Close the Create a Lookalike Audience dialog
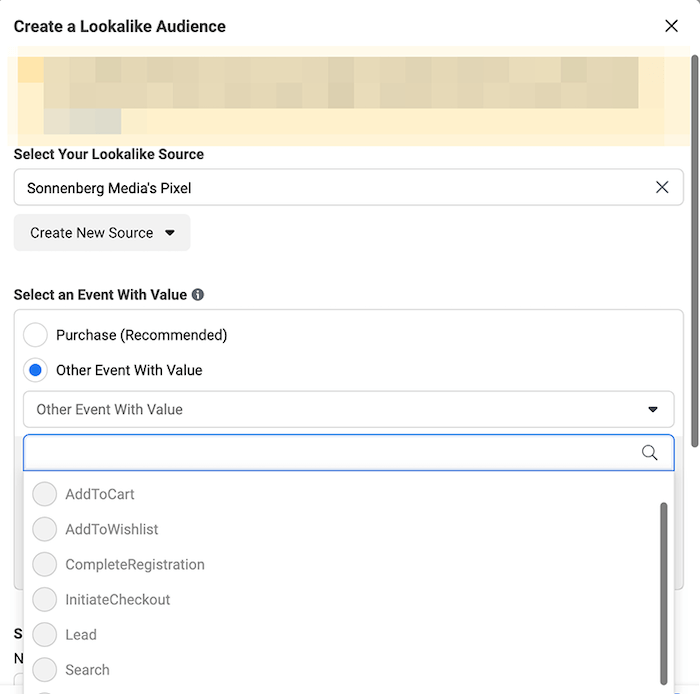Viewport: 700px width, 694px height. (x=671, y=26)
